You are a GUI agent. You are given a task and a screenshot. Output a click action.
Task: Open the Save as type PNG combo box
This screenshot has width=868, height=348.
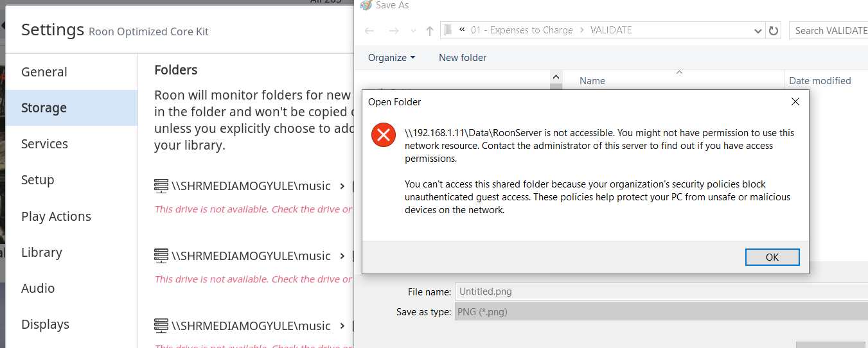[x=661, y=313]
